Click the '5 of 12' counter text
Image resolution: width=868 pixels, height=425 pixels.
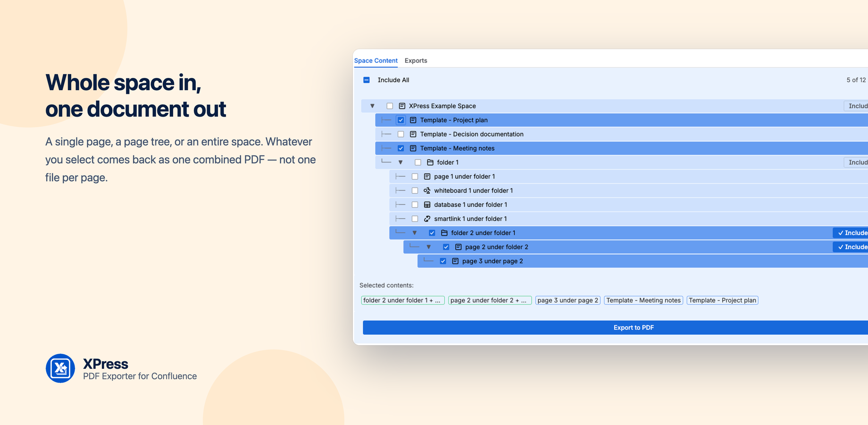(856, 80)
